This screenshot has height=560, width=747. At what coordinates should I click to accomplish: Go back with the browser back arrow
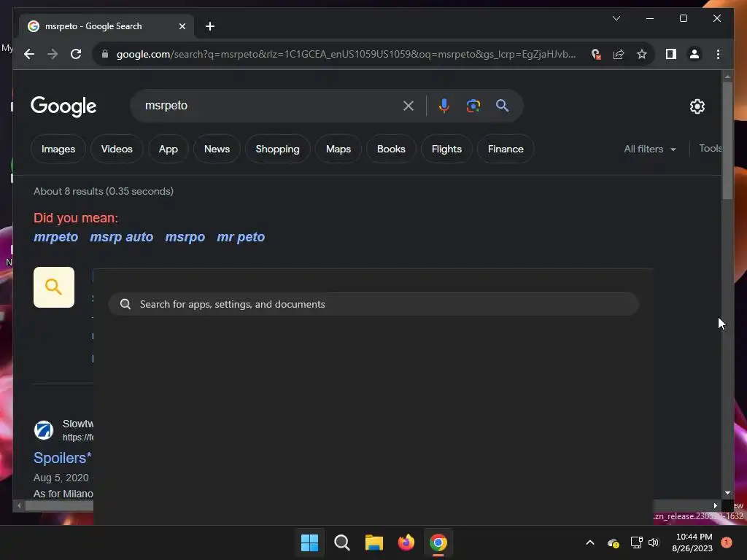pyautogui.click(x=29, y=54)
